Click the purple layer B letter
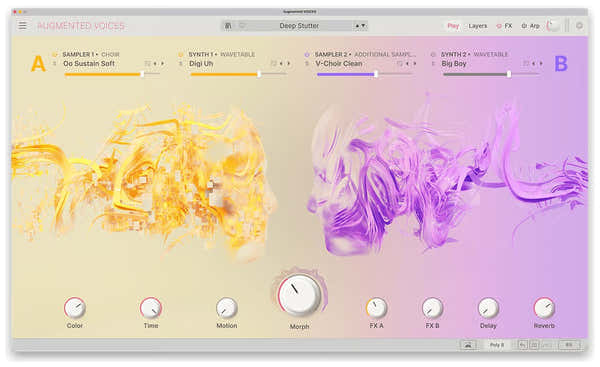The height and width of the screenshot is (367, 600). [561, 64]
